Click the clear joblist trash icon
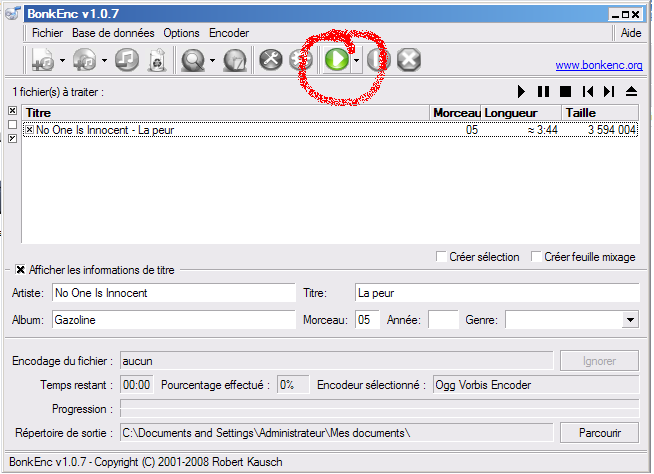The image size is (654, 474). click(157, 61)
